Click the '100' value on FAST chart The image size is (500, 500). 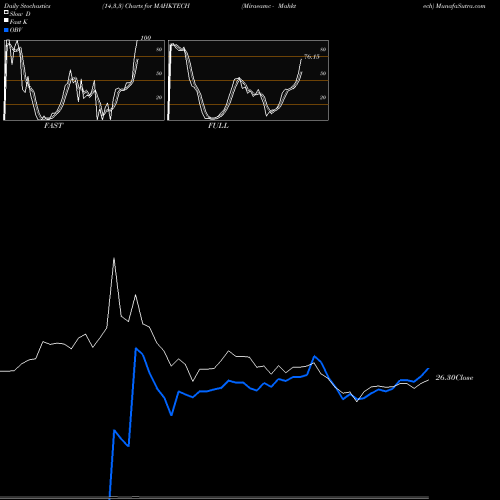tap(146, 38)
